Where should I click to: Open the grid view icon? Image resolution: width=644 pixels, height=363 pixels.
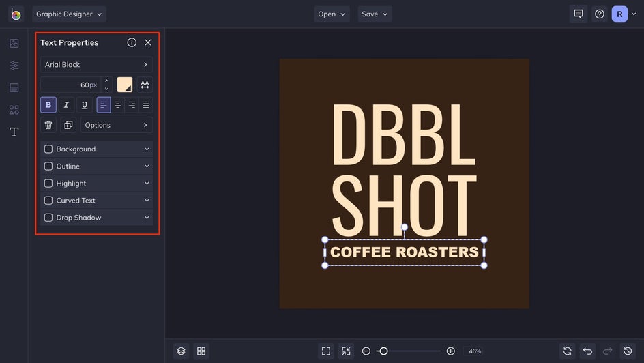(201, 351)
